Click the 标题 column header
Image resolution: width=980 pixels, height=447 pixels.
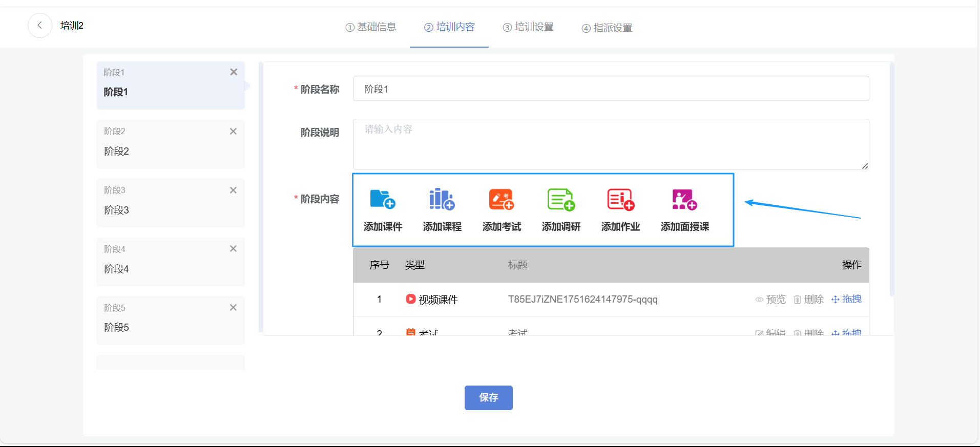517,265
